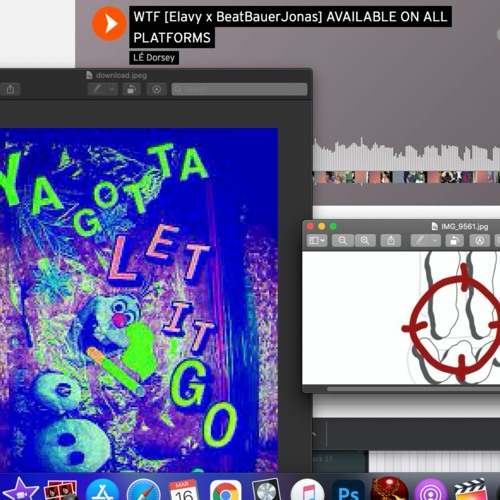
Task: Open Logic Pro from the dock
Action: [x=266, y=490]
